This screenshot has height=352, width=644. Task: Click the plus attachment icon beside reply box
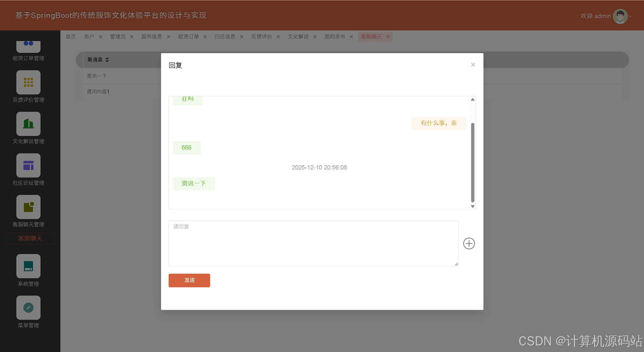tap(469, 243)
